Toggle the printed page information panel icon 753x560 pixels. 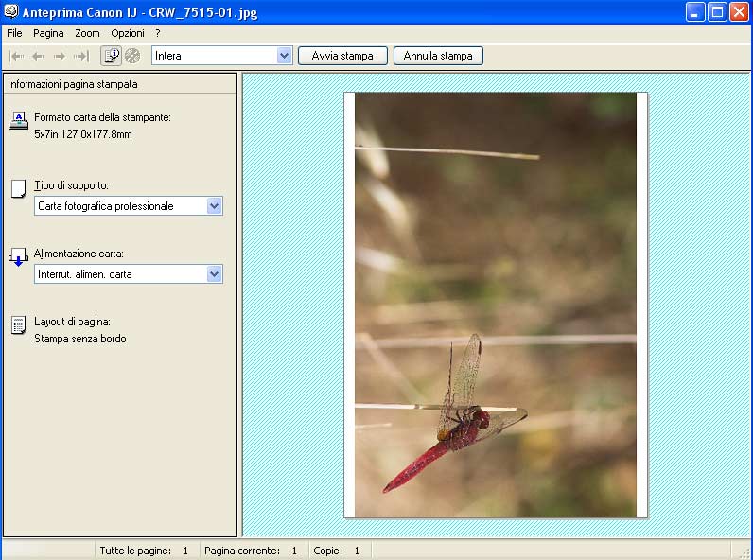(x=112, y=56)
